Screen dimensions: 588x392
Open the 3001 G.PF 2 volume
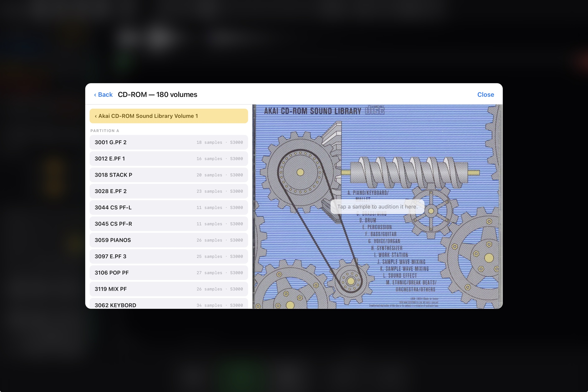click(x=169, y=143)
